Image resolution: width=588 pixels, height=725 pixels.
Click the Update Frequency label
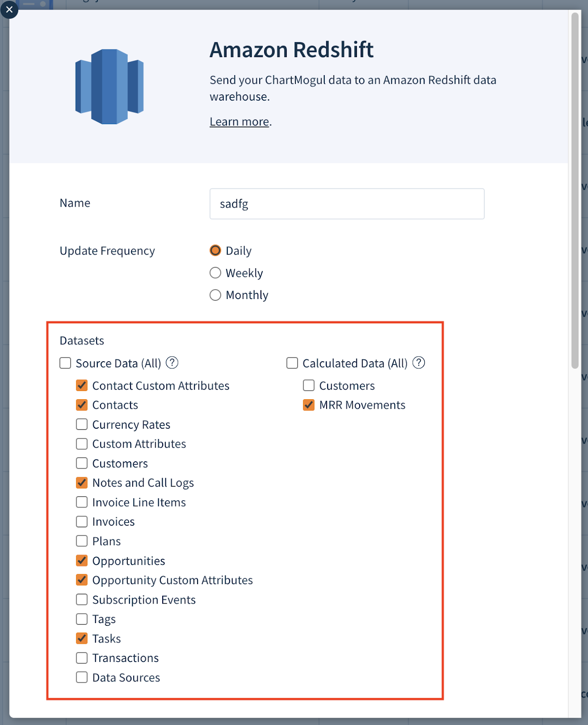(107, 251)
